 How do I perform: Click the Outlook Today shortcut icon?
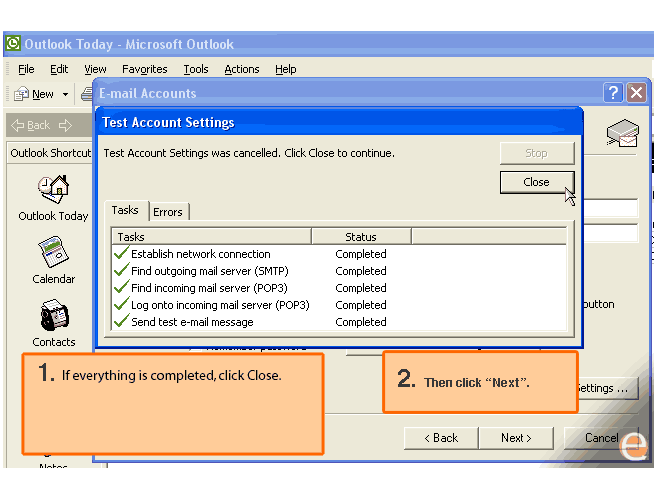point(53,189)
